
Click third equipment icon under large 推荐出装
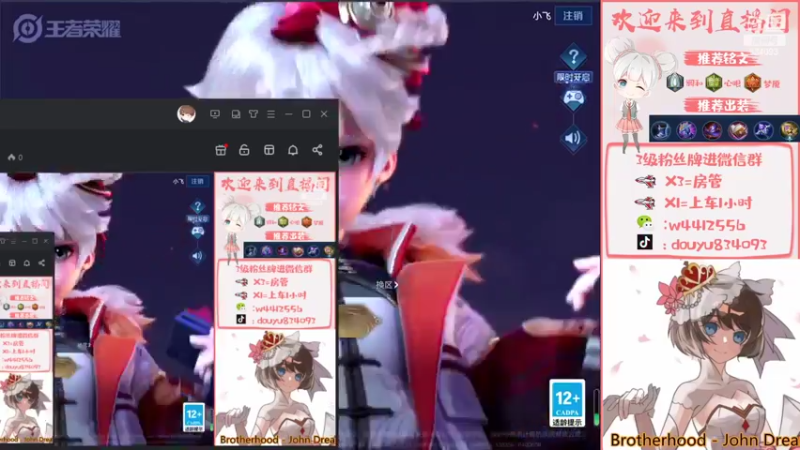click(x=712, y=130)
